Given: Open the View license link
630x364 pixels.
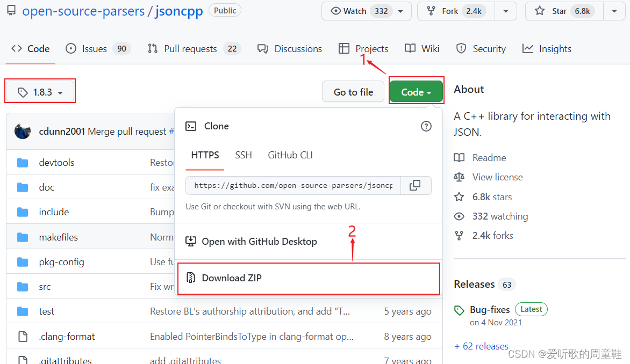Looking at the screenshot, I should (497, 177).
